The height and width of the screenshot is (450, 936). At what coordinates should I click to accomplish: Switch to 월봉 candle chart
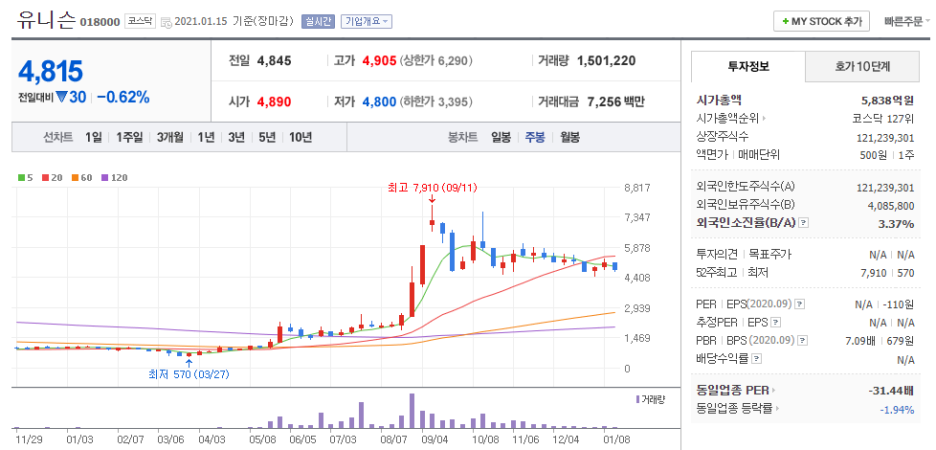click(569, 137)
